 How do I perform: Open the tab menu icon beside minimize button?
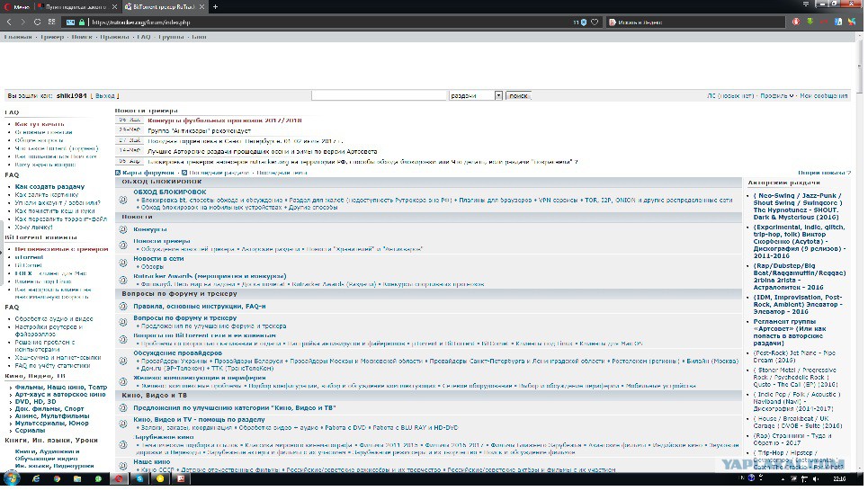pos(805,4)
